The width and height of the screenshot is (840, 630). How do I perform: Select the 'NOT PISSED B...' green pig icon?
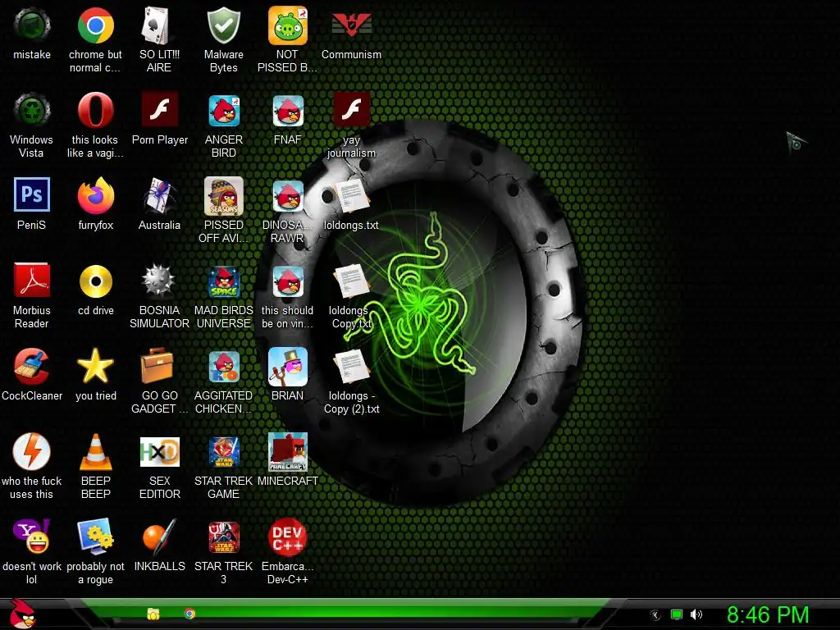coord(288,25)
